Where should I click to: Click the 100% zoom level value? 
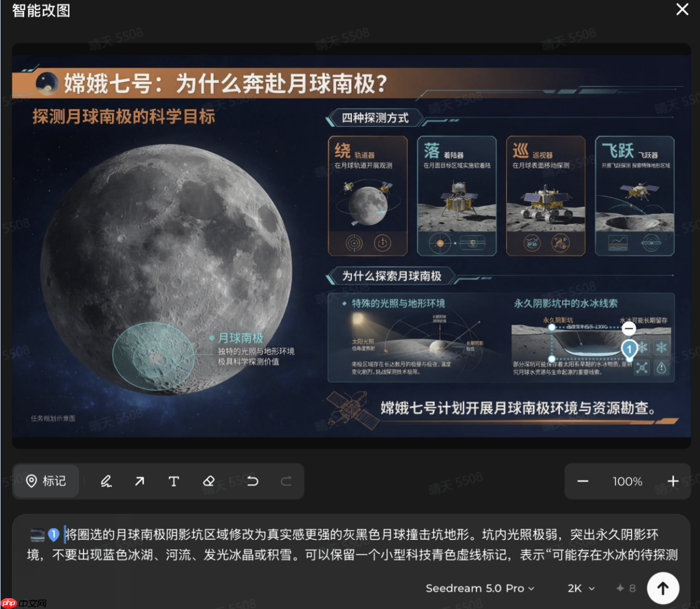point(627,481)
